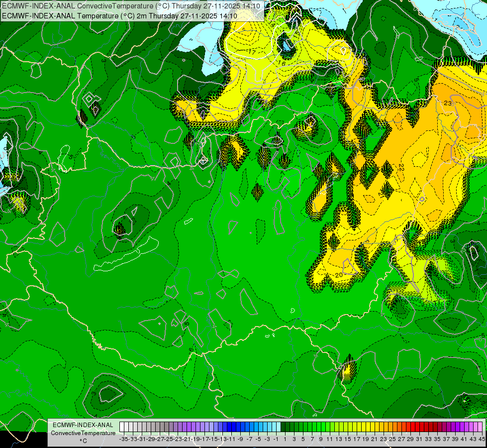This screenshot has width=487, height=448.
Task: Click the ConvectiveTemperature title line at top
Action: pos(131,6)
